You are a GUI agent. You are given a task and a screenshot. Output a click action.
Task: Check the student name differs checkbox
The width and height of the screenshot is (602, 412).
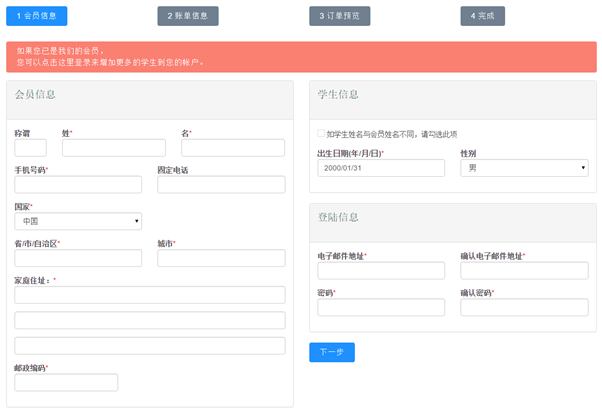coord(321,133)
